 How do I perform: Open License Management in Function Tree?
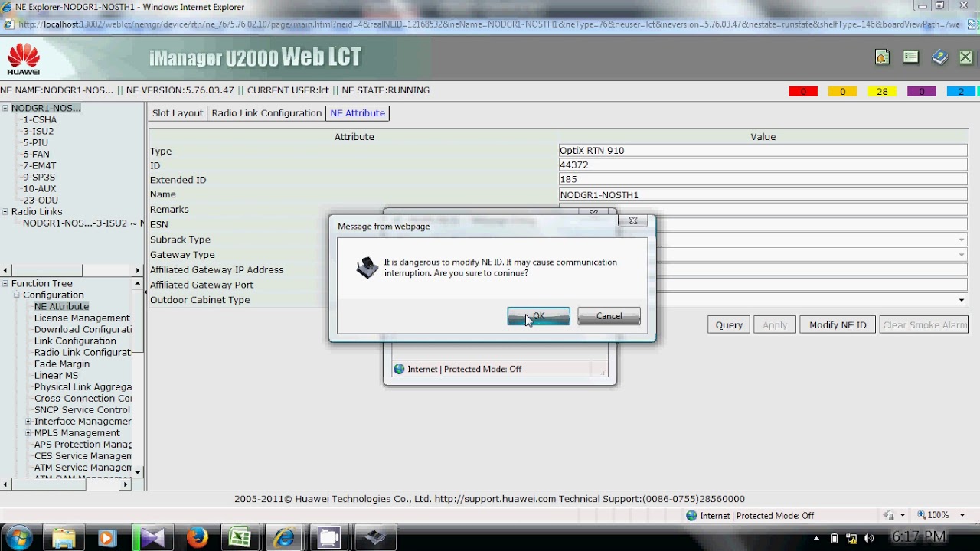[82, 318]
